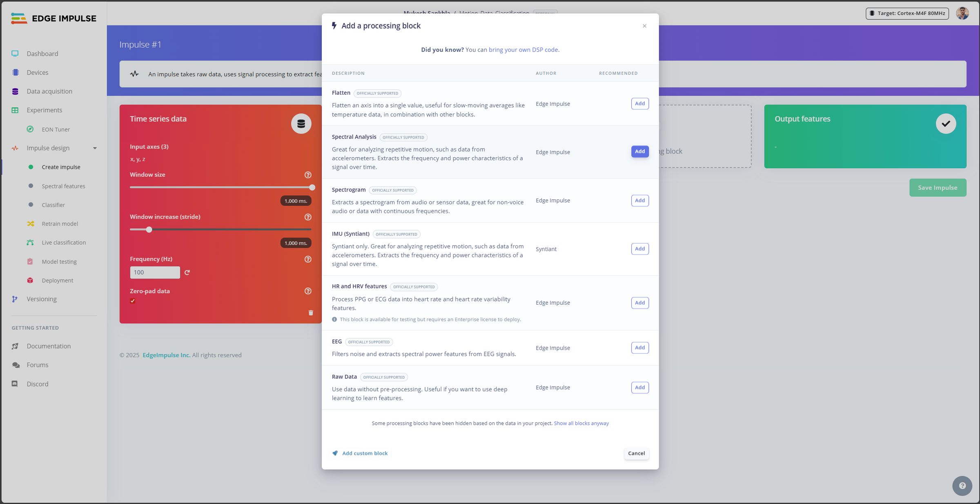The height and width of the screenshot is (504, 980).
Task: Click stride 1,000 ms. value badge
Action: (296, 243)
